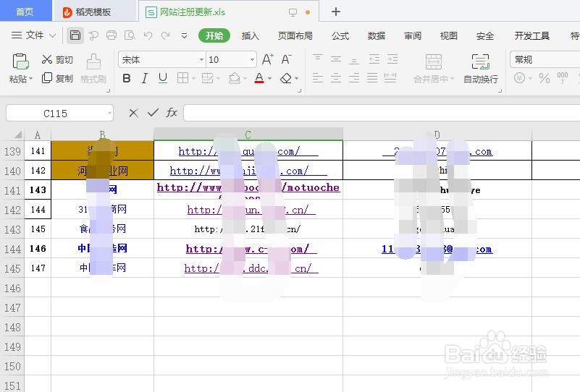The width and height of the screenshot is (580, 392).
Task: Increase font size with A+ icon
Action: [x=268, y=59]
